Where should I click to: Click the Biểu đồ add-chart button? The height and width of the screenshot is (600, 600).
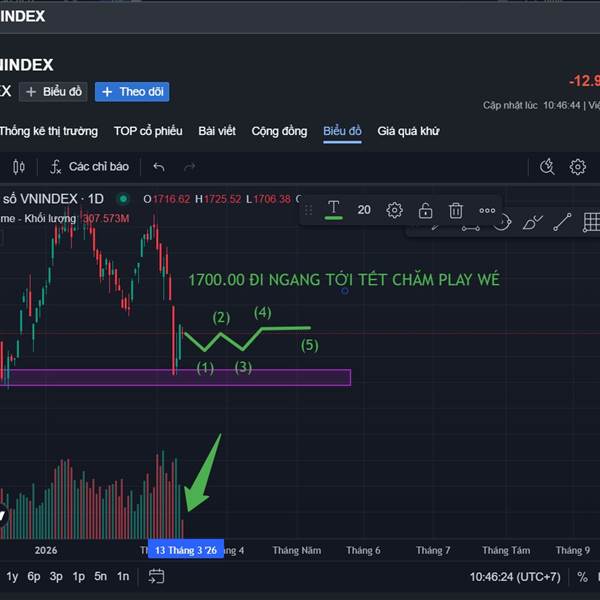point(54,92)
